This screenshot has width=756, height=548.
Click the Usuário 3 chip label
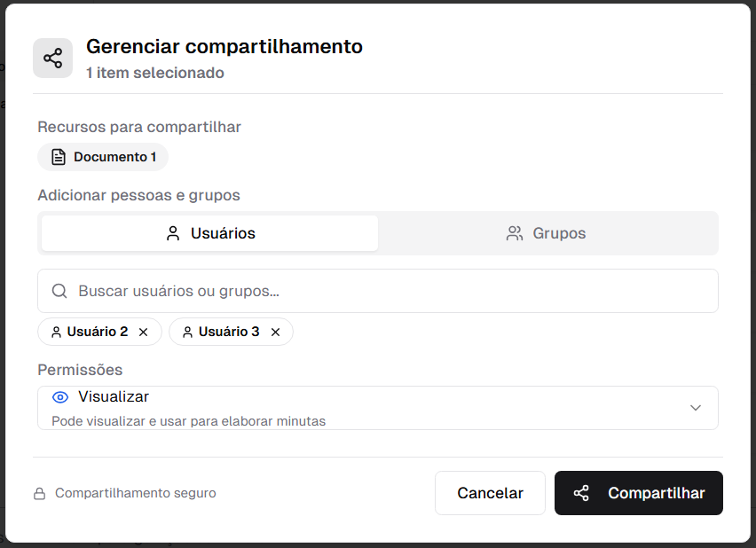(229, 332)
